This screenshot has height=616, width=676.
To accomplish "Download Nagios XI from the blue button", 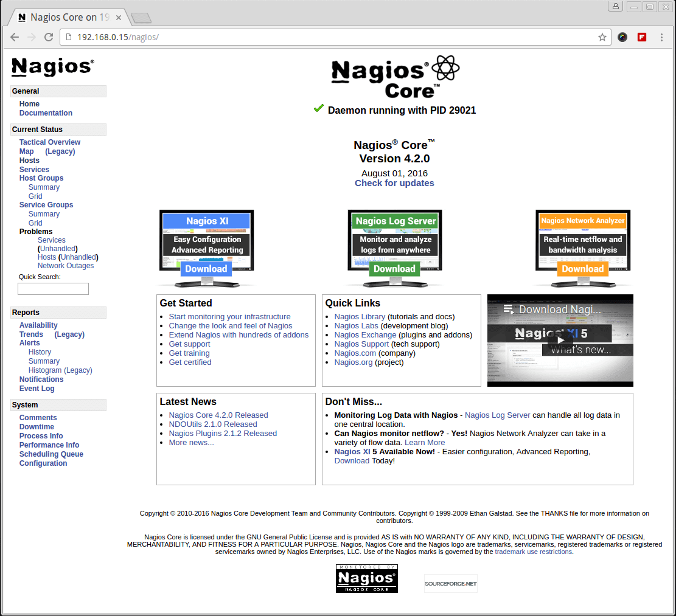I will [206, 269].
